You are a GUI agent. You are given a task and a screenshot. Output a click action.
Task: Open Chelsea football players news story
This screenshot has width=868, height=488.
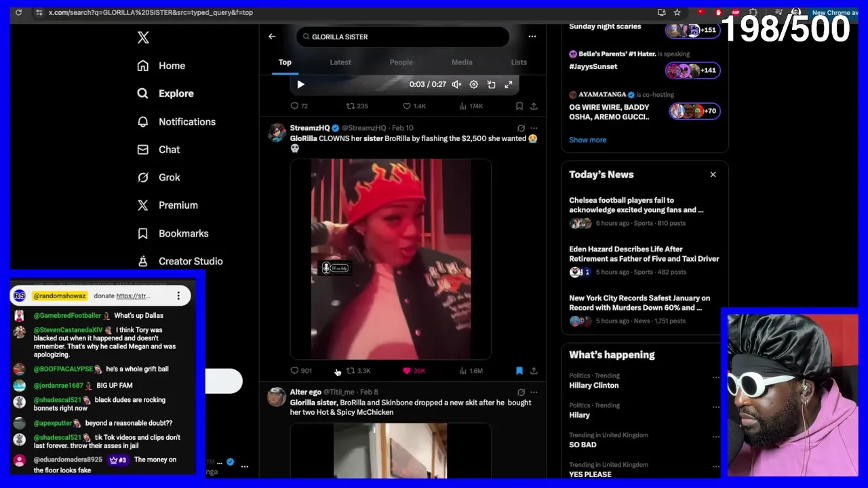644,211
